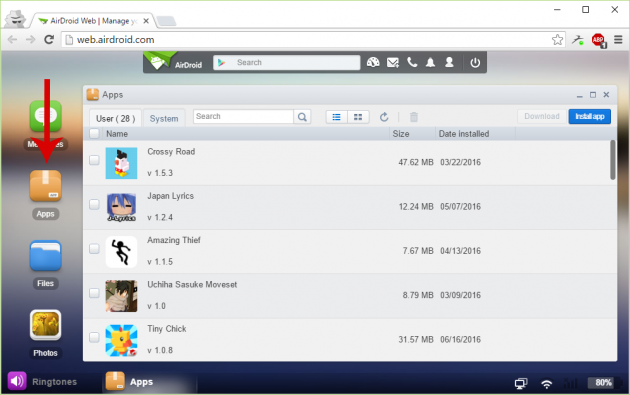Open the Apps icon in the sidebar
Viewport: 630px width, 395px height.
(45, 186)
